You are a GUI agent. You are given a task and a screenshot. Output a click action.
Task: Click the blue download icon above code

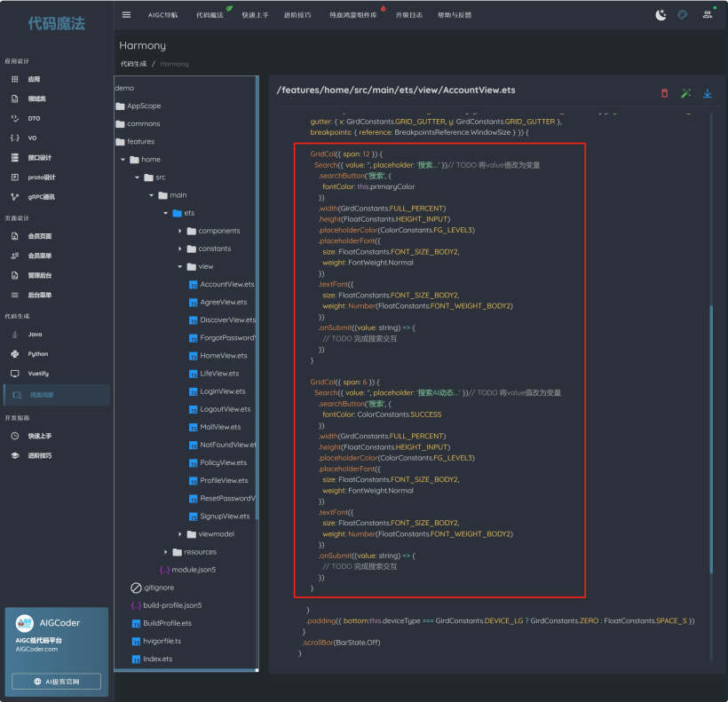coord(708,93)
